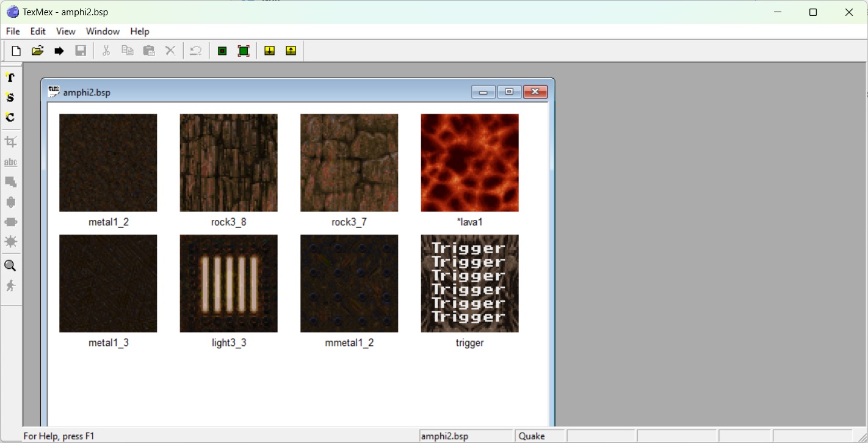Click the vertical flip shape icon
Viewport: 868px width, 443px height.
click(10, 202)
